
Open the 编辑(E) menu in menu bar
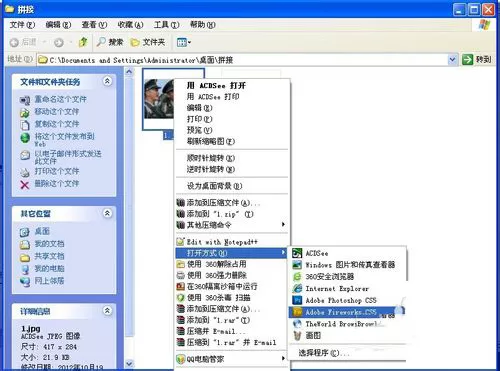click(x=58, y=25)
